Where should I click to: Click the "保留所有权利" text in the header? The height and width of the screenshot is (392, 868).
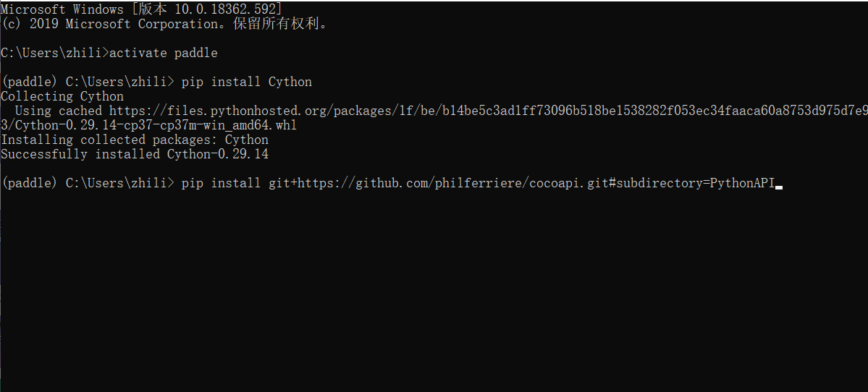point(283,24)
